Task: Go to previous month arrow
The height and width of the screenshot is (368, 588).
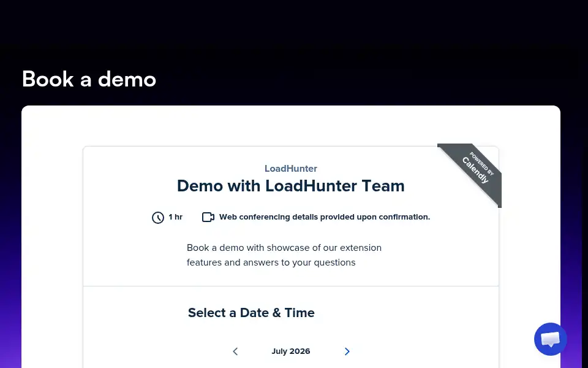Action: [235, 351]
